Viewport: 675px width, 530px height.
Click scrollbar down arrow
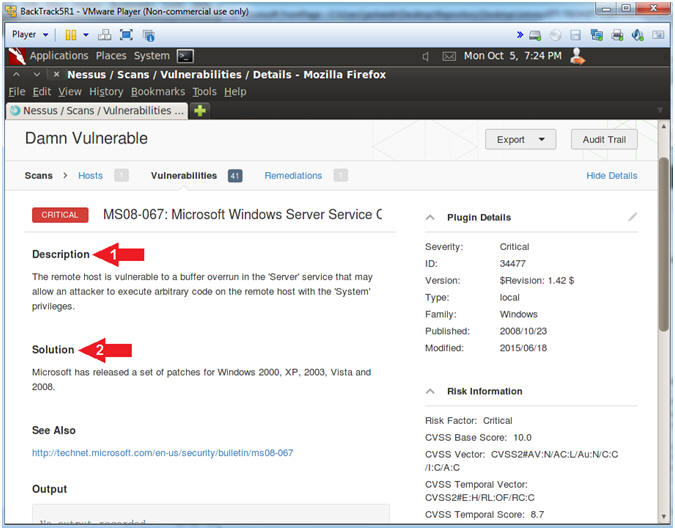[x=664, y=517]
